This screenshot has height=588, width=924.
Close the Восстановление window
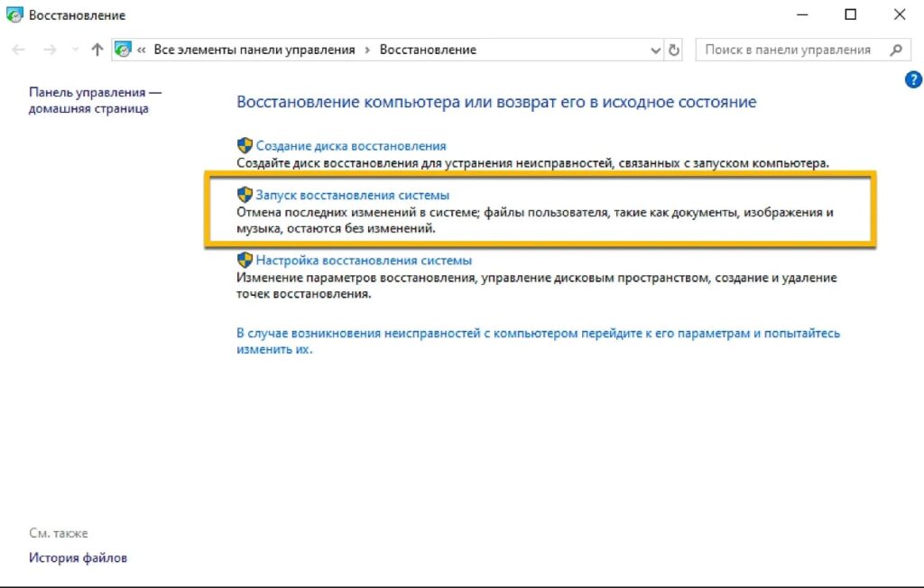(900, 14)
